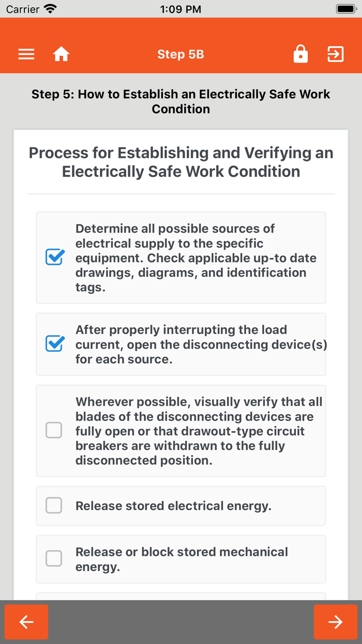
Task: Check the release stored mechanical energy item
Action: point(54,559)
